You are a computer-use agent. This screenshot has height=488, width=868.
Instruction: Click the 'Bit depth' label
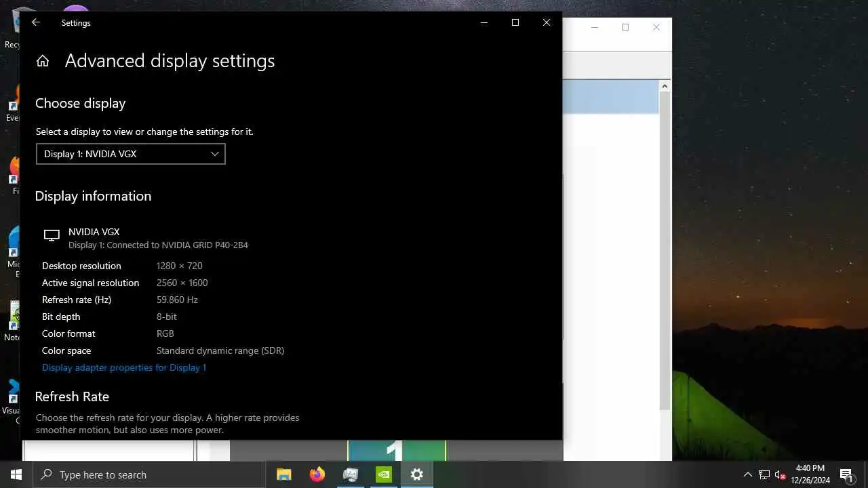pyautogui.click(x=61, y=317)
